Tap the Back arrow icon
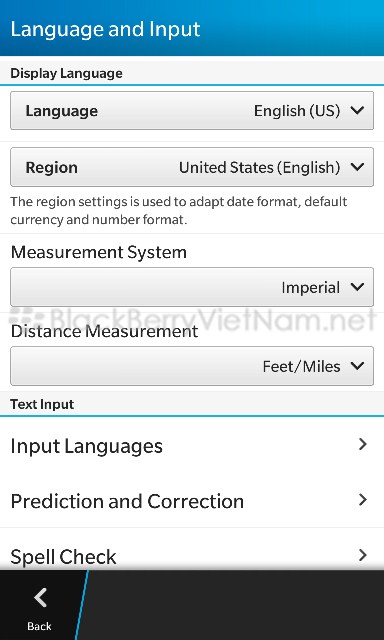Screen dimensions: 384x640 pyautogui.click(x=40, y=598)
